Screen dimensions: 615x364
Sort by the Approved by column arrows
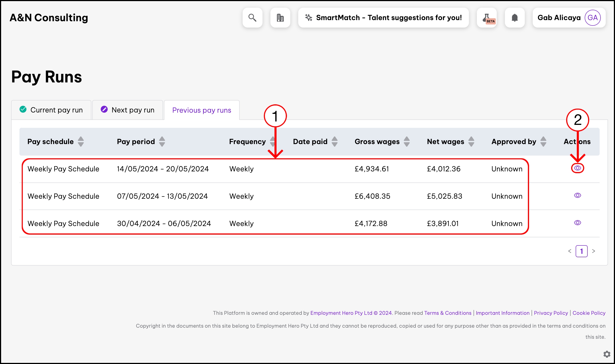pos(543,142)
